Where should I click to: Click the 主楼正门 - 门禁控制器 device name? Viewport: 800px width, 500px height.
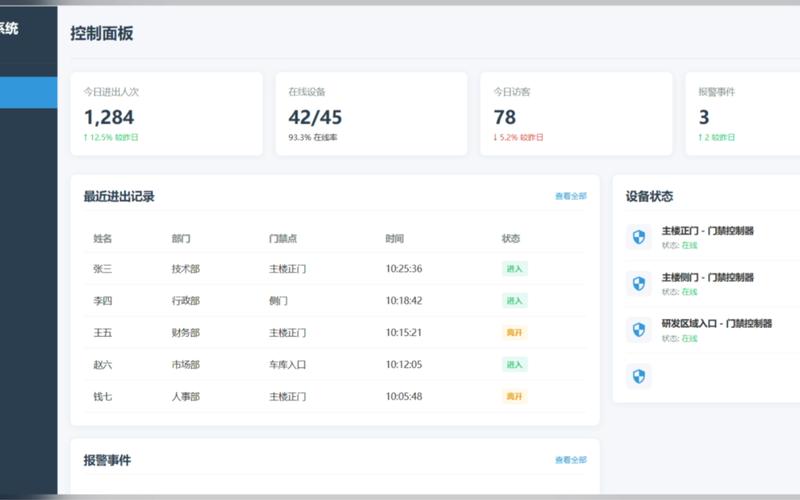click(x=708, y=231)
